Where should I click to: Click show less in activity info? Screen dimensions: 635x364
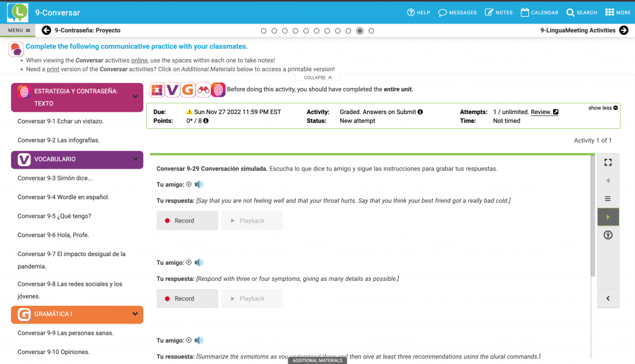pyautogui.click(x=603, y=108)
